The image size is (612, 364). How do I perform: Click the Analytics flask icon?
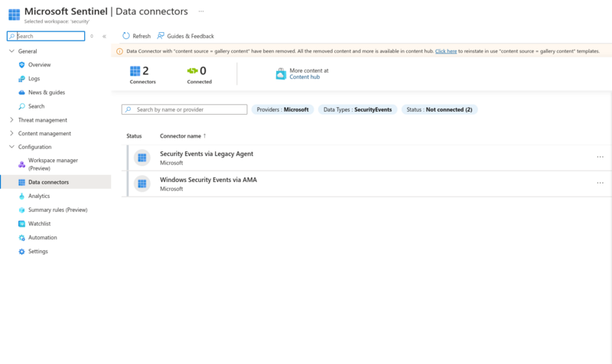click(x=22, y=197)
